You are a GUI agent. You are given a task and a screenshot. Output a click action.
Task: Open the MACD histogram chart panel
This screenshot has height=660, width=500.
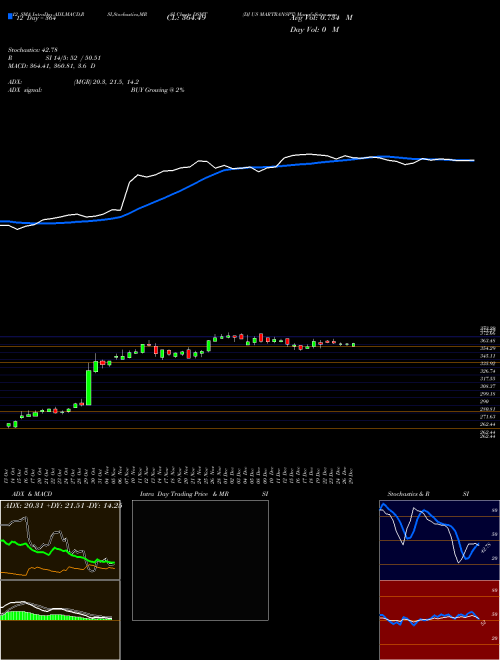point(60,620)
